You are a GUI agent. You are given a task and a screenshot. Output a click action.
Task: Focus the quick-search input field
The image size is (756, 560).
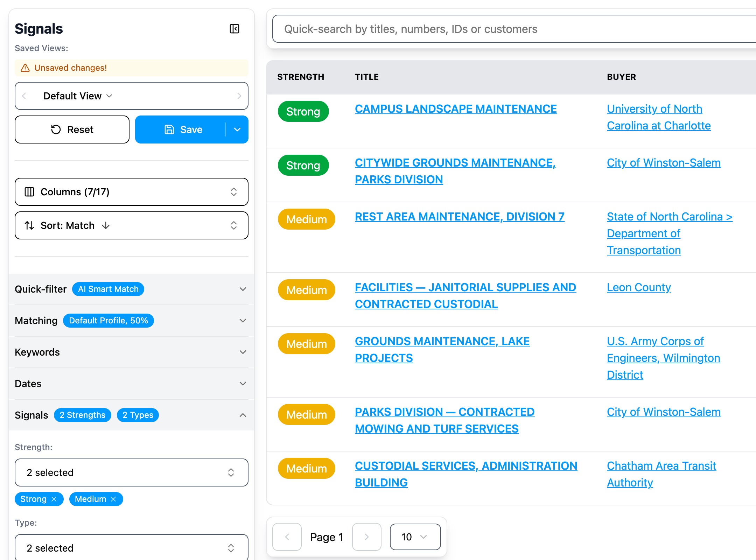(x=514, y=29)
